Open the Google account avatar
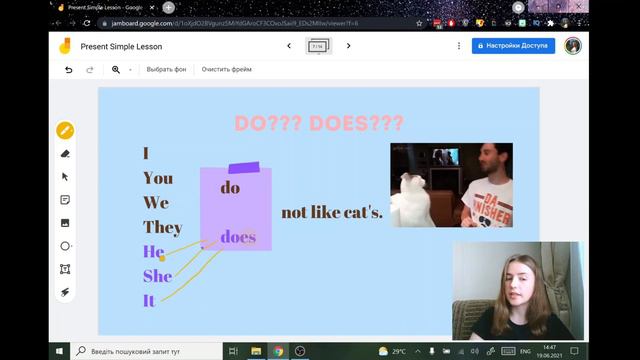This screenshot has height=360, width=640. (573, 46)
